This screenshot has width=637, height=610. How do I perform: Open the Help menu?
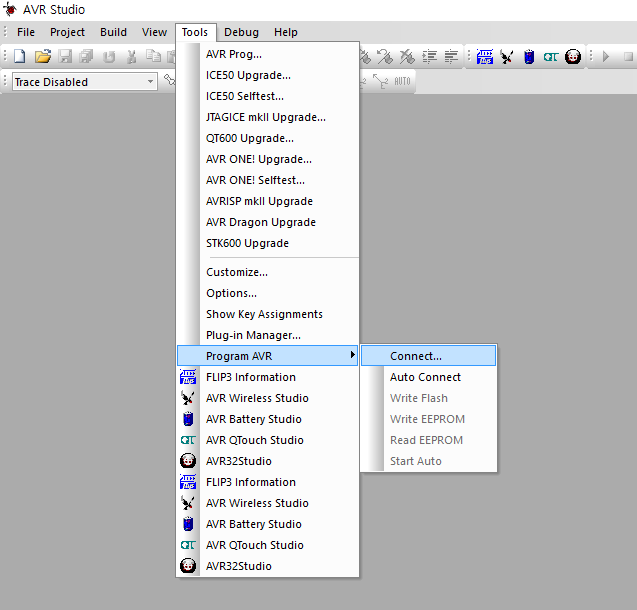click(286, 32)
